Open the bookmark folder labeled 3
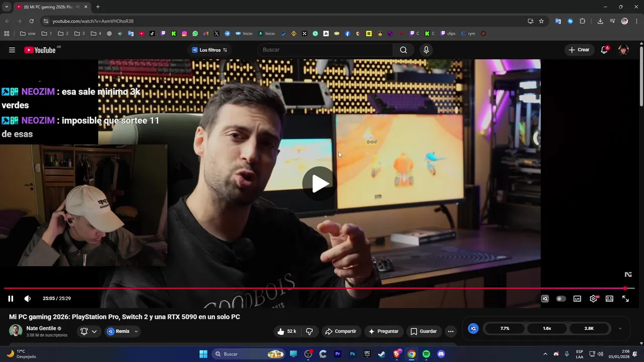The image size is (644, 362). pyautogui.click(x=79, y=34)
